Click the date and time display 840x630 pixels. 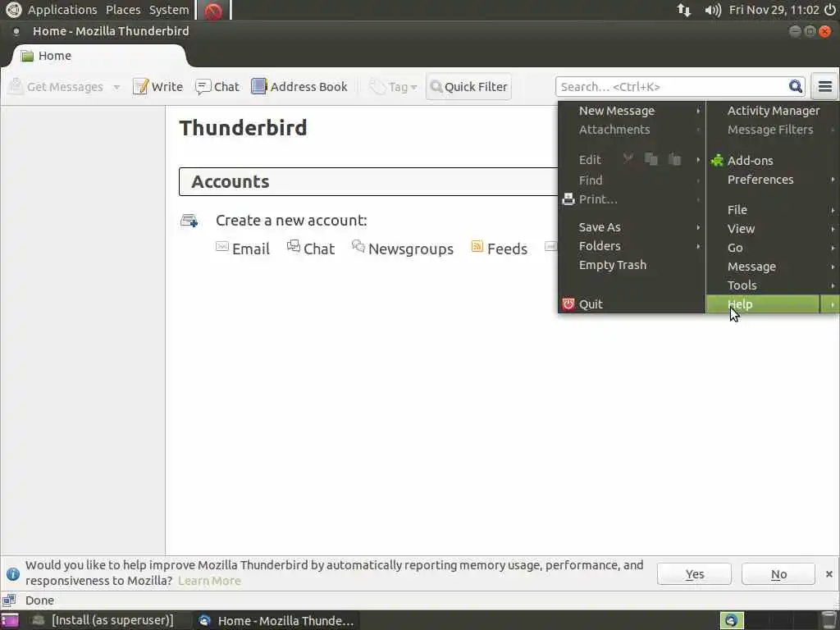(774, 10)
